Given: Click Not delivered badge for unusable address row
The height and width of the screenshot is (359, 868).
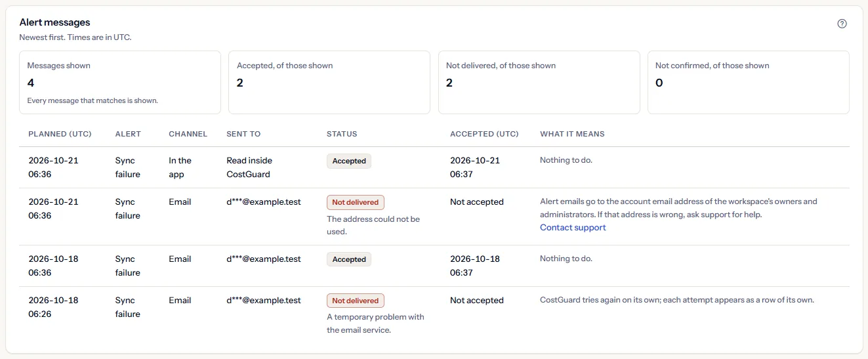Looking at the screenshot, I should click(356, 202).
